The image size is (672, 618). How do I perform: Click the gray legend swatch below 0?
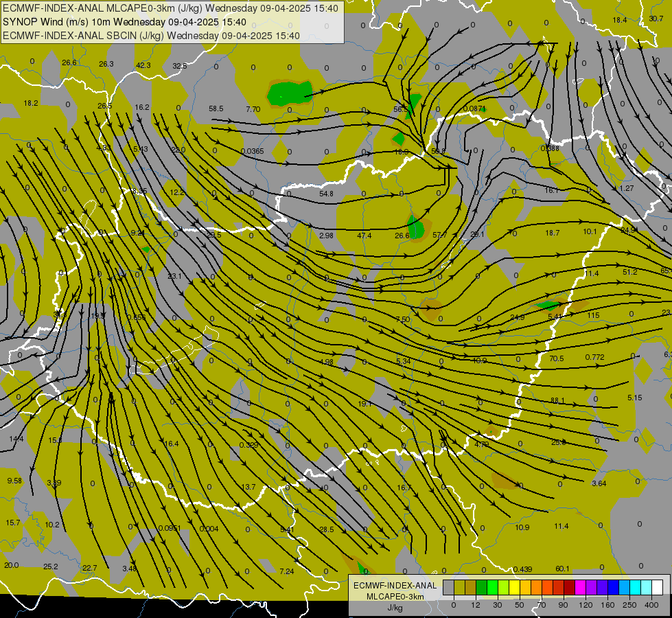coord(448,587)
